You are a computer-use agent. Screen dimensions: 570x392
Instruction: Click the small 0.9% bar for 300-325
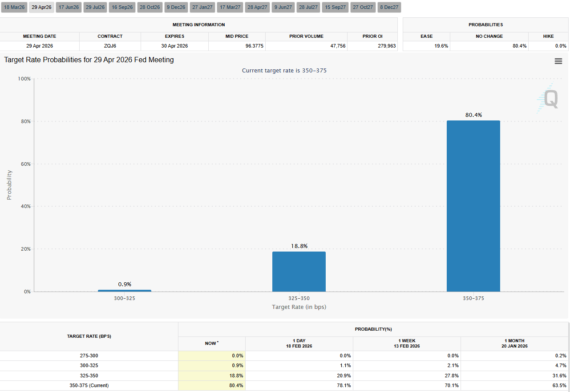[x=125, y=290]
